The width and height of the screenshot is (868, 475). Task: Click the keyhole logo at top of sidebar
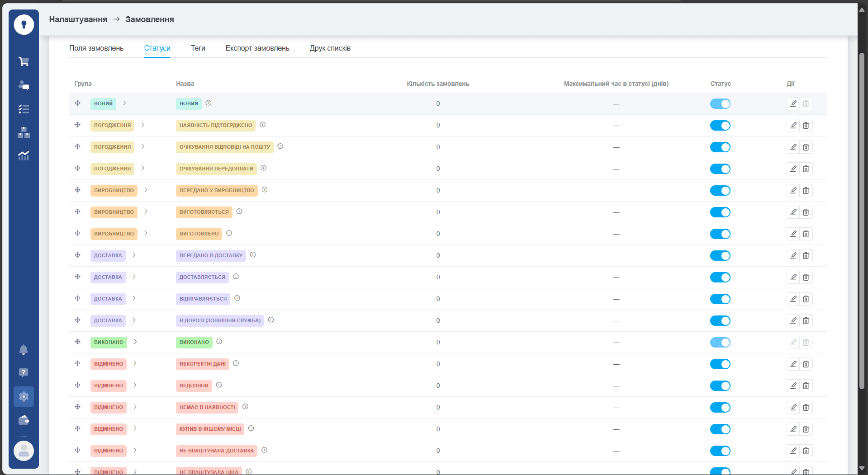pos(24,24)
